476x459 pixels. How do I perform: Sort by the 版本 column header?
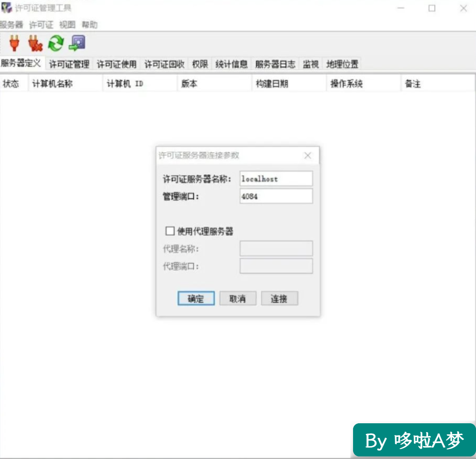tap(215, 84)
